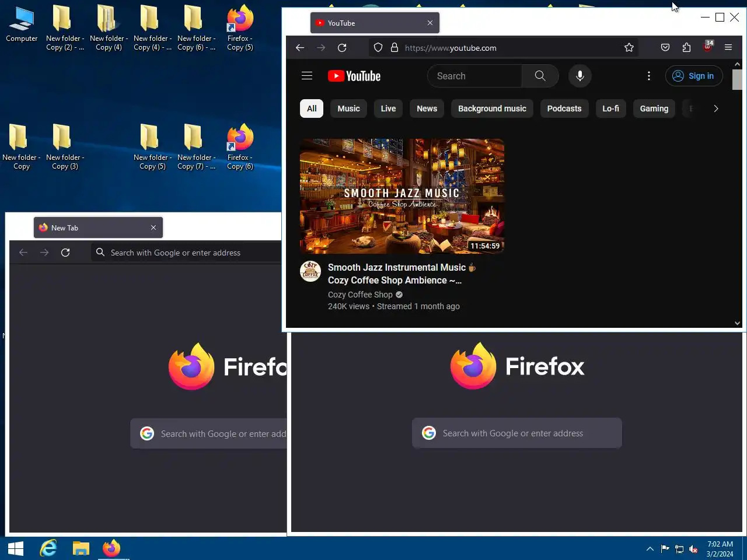Open File Explorer from taskbar
The width and height of the screenshot is (747, 560).
coord(81,548)
